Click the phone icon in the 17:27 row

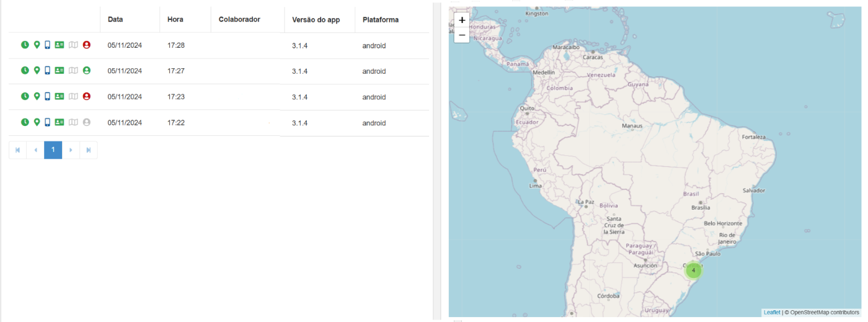pyautogui.click(x=47, y=71)
